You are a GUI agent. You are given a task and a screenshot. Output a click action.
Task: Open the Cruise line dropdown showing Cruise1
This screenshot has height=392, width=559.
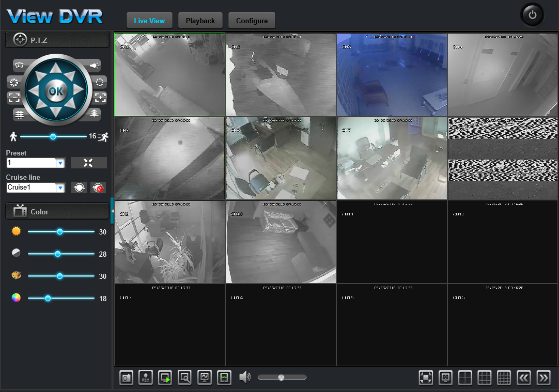[x=60, y=187]
